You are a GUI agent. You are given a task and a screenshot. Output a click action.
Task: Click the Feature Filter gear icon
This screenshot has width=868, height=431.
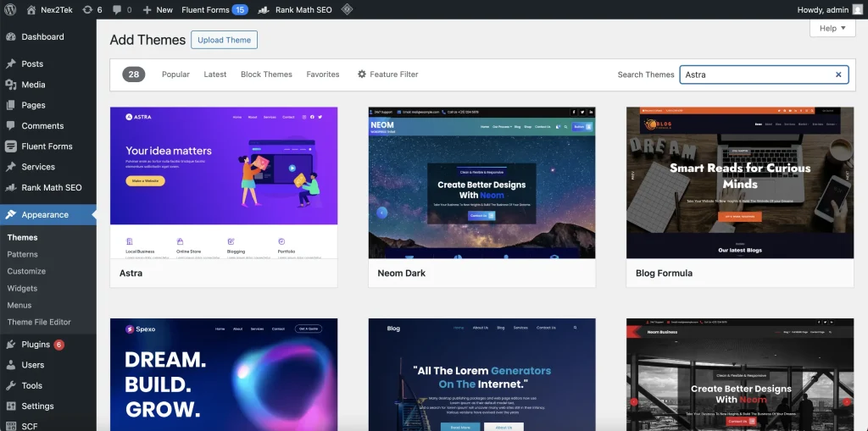[x=361, y=75]
